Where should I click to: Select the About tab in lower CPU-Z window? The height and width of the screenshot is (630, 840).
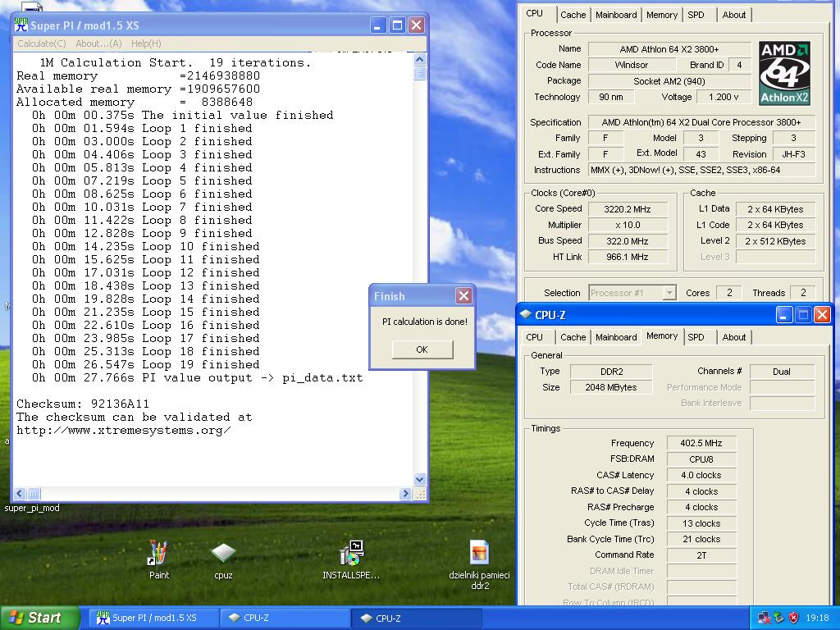(733, 337)
